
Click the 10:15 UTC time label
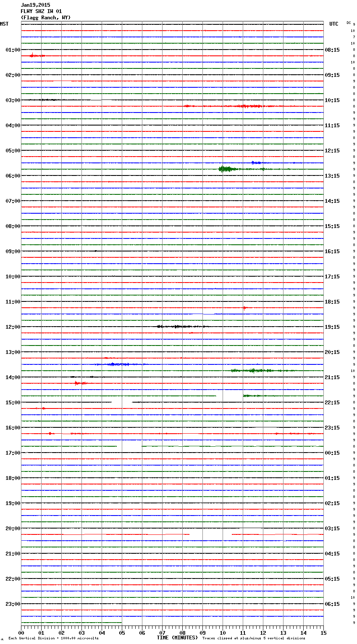pos(332,100)
